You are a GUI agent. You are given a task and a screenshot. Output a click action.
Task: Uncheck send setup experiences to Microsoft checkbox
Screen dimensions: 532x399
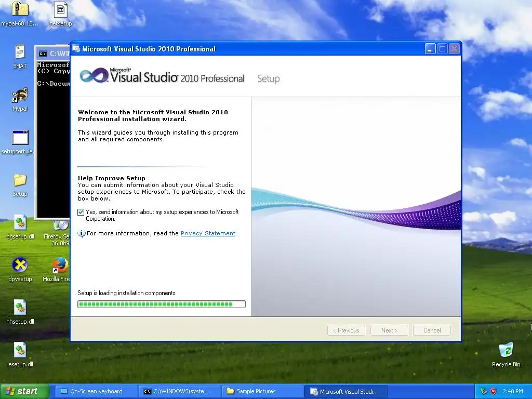coord(81,212)
